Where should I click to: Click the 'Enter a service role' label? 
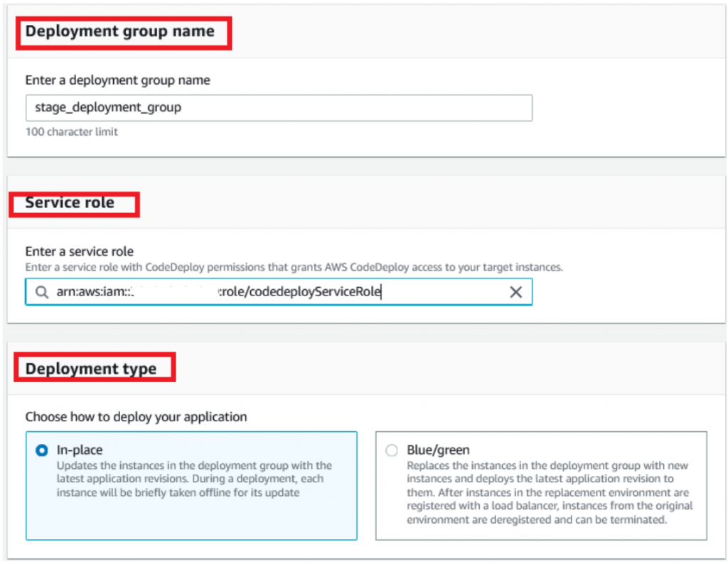click(x=79, y=251)
